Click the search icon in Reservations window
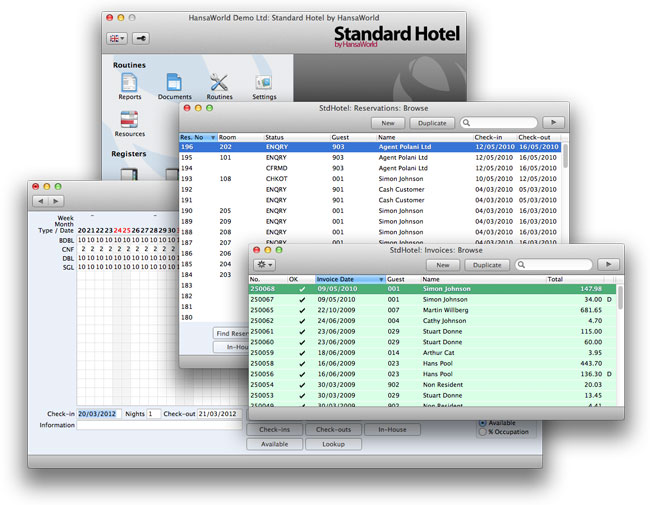 [466, 123]
